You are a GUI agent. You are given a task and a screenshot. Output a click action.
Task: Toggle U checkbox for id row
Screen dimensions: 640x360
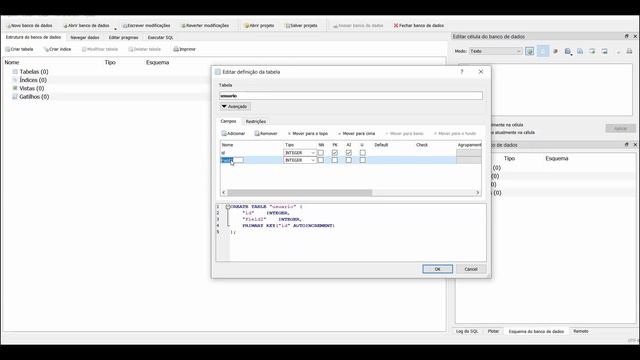(362, 153)
